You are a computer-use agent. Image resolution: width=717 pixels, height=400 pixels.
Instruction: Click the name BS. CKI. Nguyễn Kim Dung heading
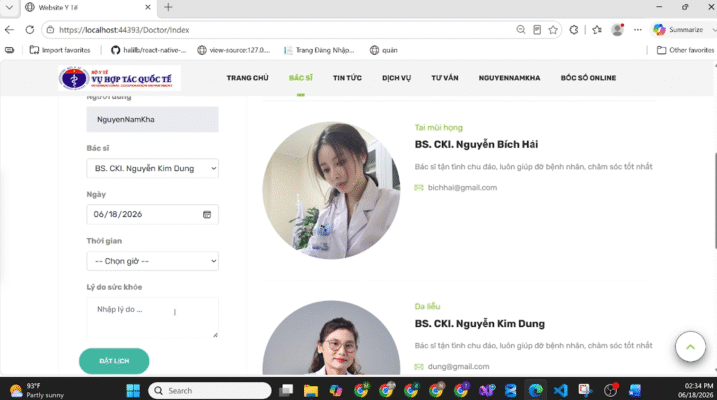point(480,324)
